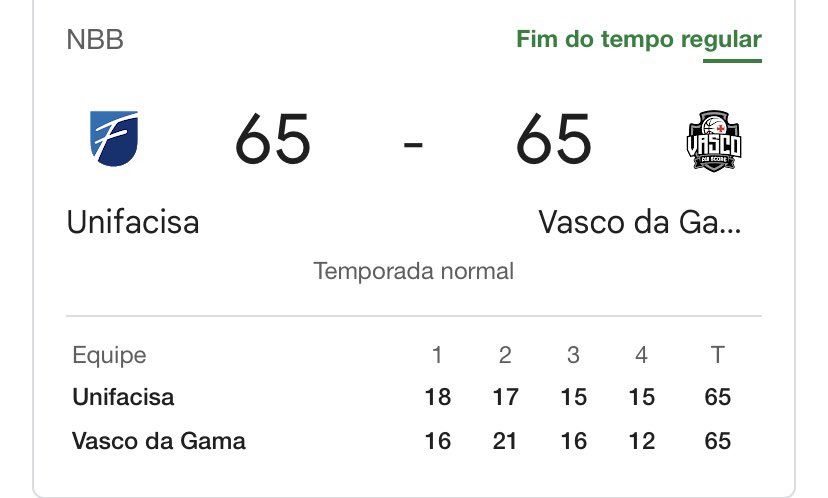The width and height of the screenshot is (828, 498).
Task: Click Unifacisa's score of 65
Action: coord(273,140)
